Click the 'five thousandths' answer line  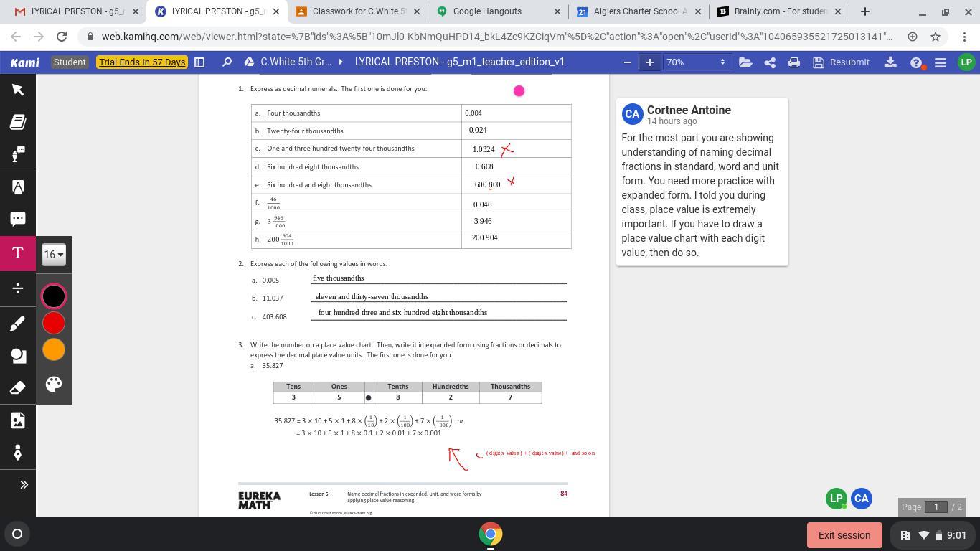(440, 278)
